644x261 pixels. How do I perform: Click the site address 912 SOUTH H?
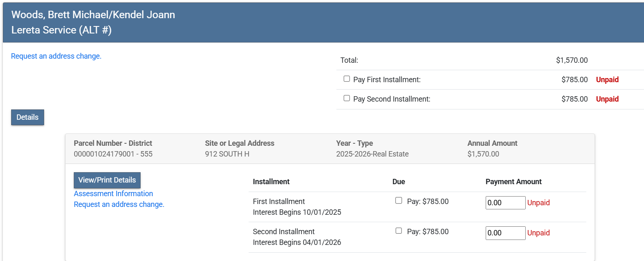click(227, 154)
